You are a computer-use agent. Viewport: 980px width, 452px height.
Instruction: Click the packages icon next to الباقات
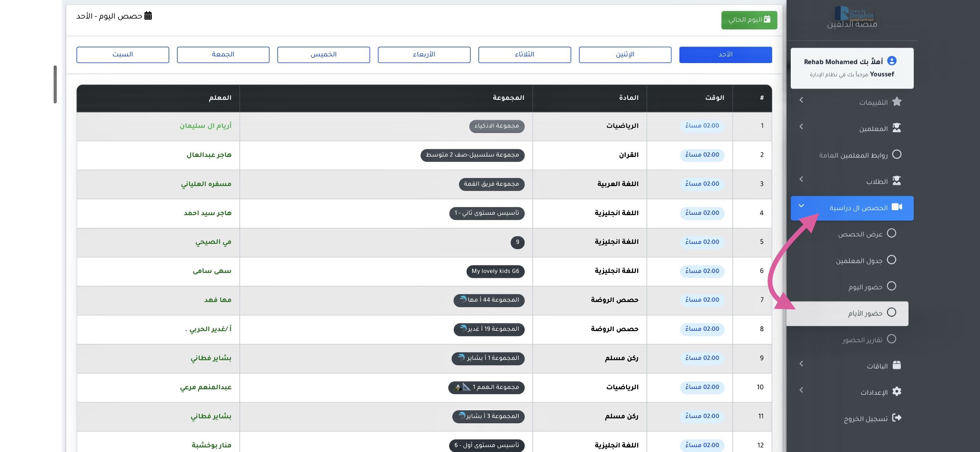coord(897,365)
